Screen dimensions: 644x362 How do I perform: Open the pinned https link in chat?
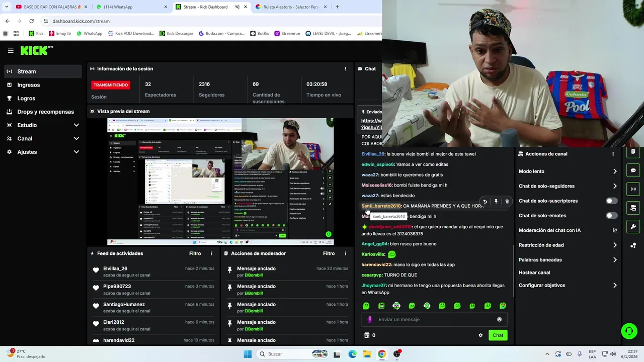tap(371, 124)
